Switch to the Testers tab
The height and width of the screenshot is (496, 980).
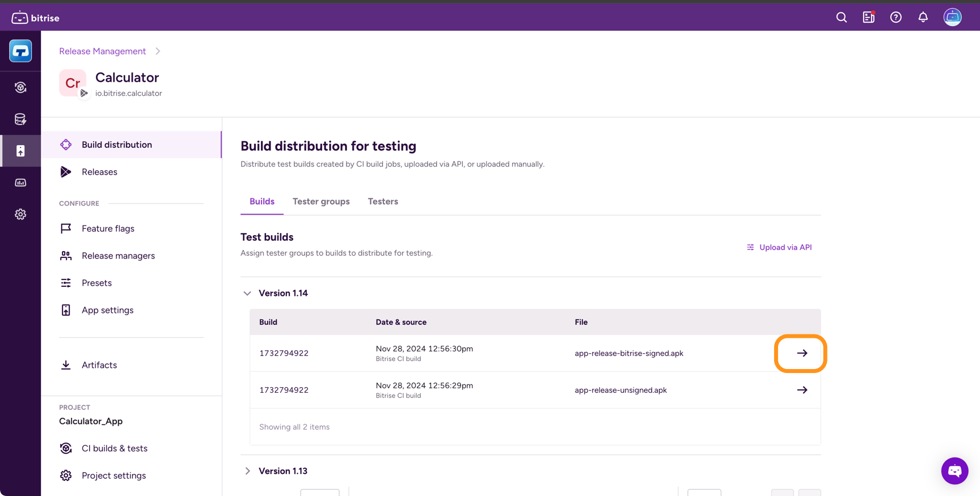pyautogui.click(x=383, y=201)
